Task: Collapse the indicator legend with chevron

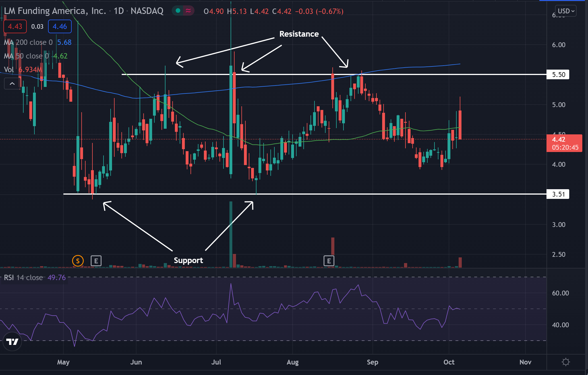Action: (12, 84)
